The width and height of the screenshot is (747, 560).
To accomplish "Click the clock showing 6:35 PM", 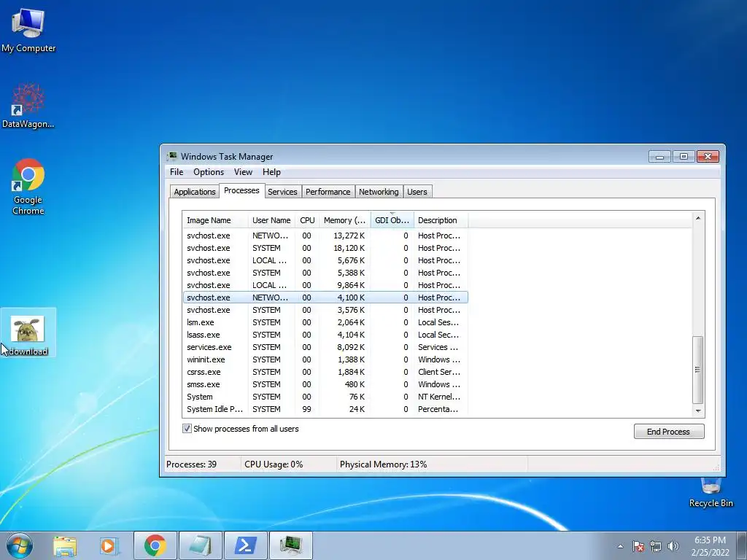I will tap(711, 546).
